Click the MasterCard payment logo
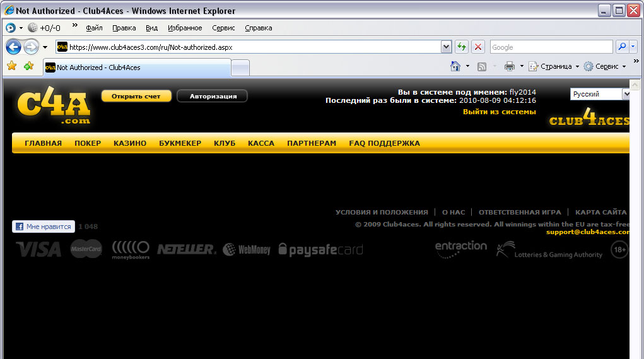This screenshot has width=644, height=359. tap(86, 249)
